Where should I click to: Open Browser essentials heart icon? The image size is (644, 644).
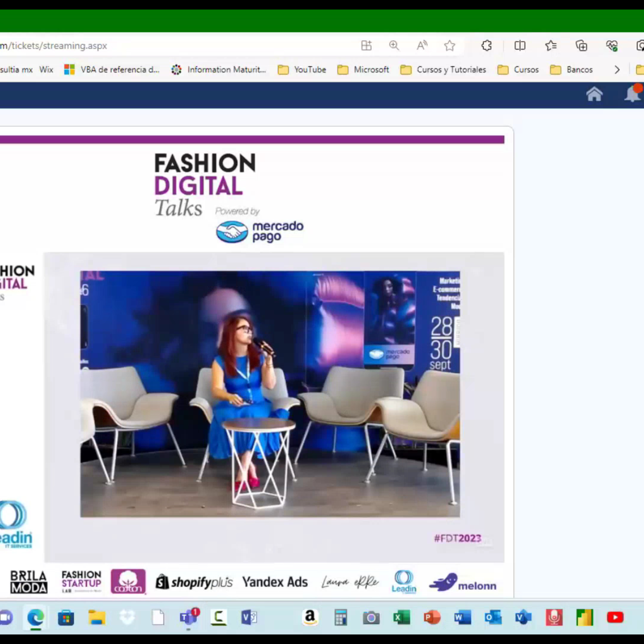[x=612, y=46]
